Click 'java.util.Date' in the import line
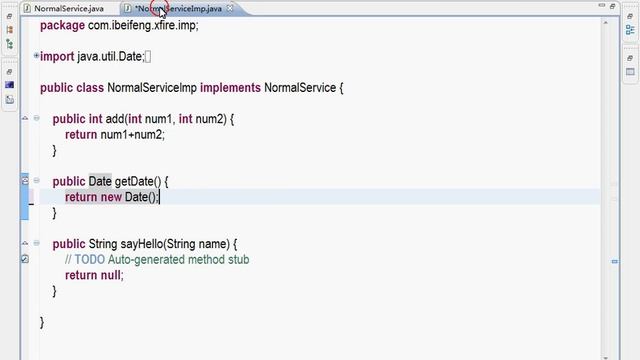The height and width of the screenshot is (360, 640). (109, 56)
